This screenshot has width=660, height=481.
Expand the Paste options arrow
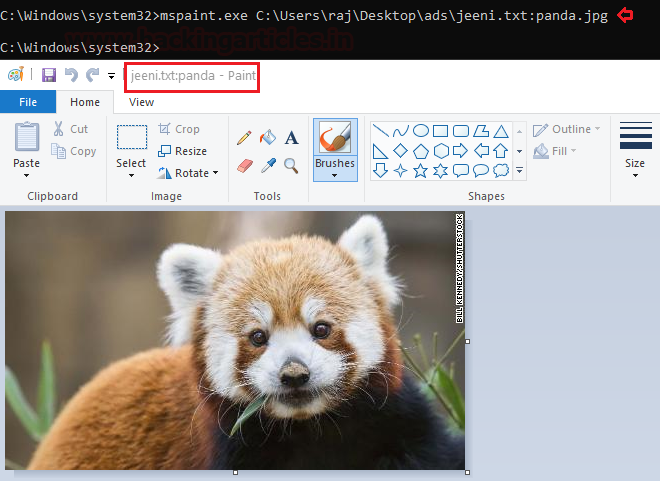tap(27, 175)
